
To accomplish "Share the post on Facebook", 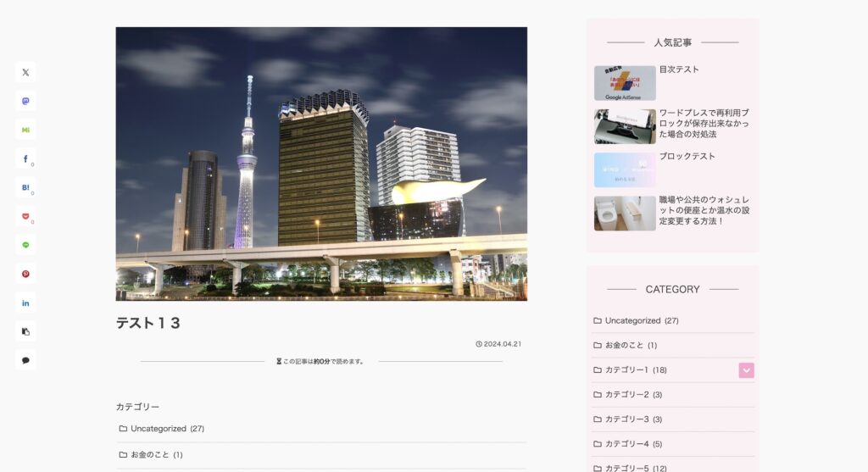I will (x=25, y=158).
